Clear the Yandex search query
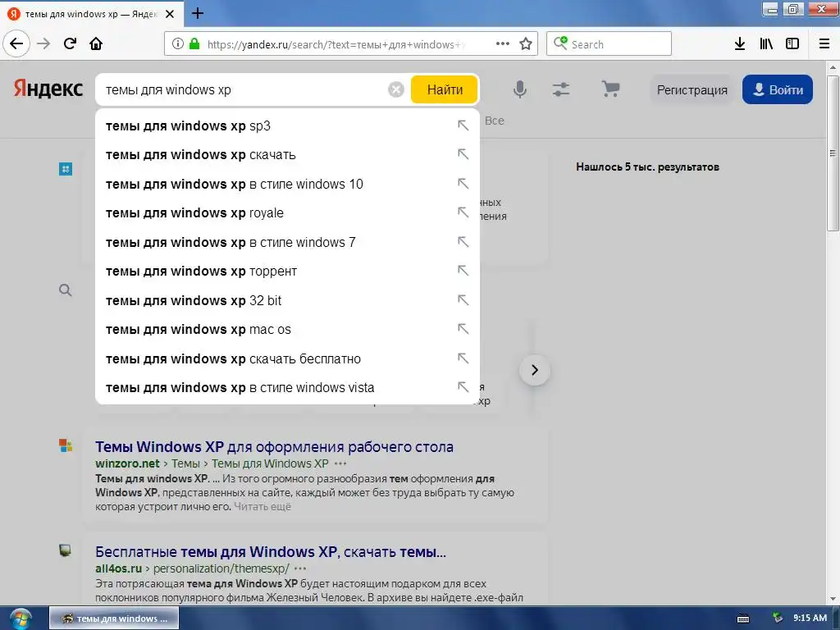The image size is (840, 630). coord(396,89)
